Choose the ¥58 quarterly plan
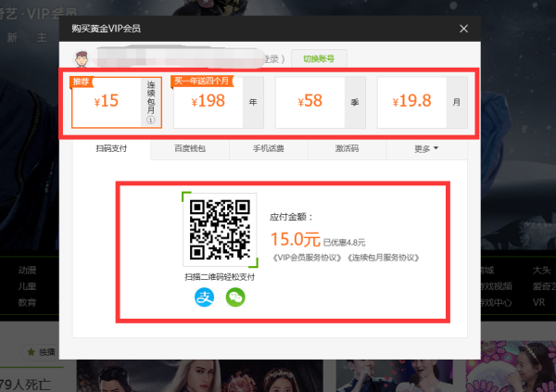556x392 pixels. pyautogui.click(x=321, y=102)
